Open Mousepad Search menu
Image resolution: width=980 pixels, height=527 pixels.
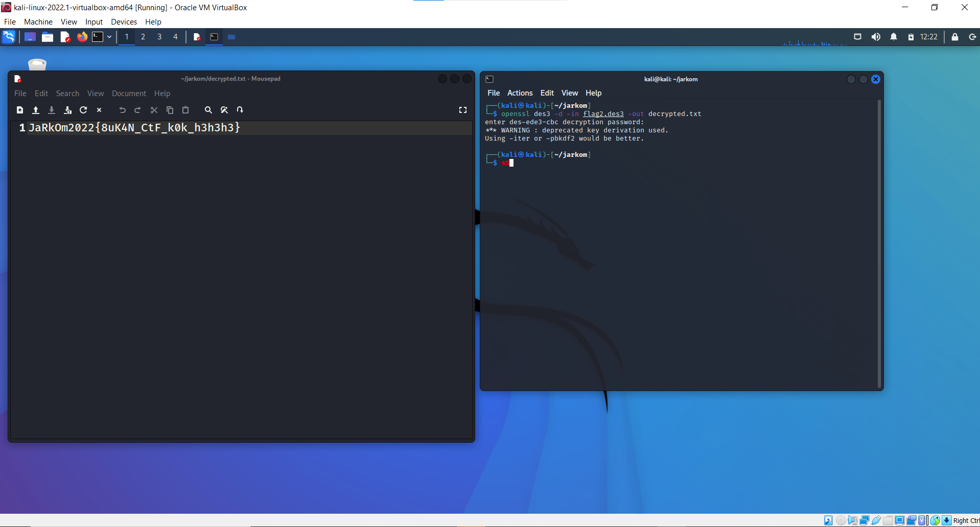[67, 94]
